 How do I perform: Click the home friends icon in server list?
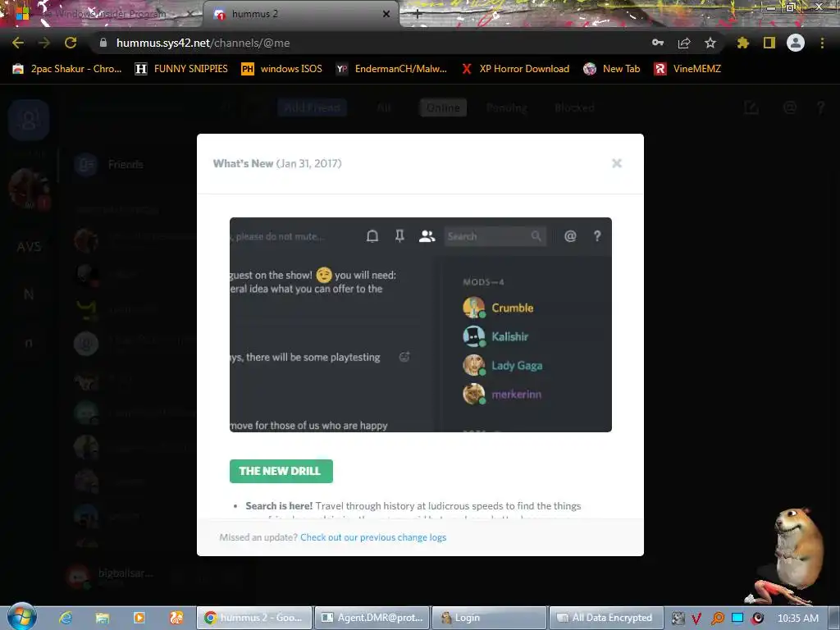[x=29, y=120]
